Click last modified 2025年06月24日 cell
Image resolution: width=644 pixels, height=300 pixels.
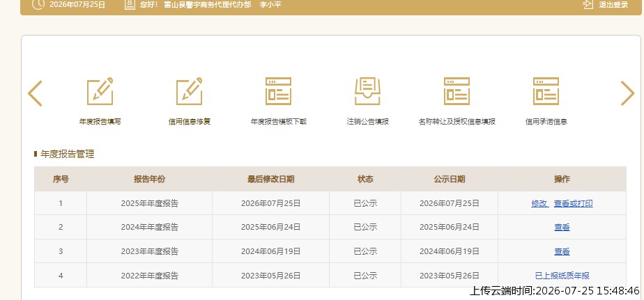[270, 227]
